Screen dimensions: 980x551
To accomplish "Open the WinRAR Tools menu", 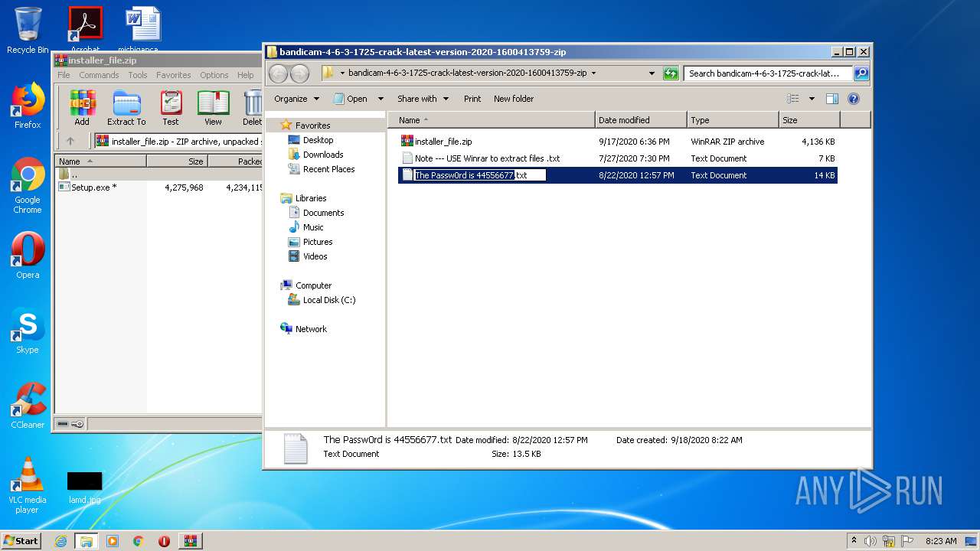I will click(x=138, y=75).
